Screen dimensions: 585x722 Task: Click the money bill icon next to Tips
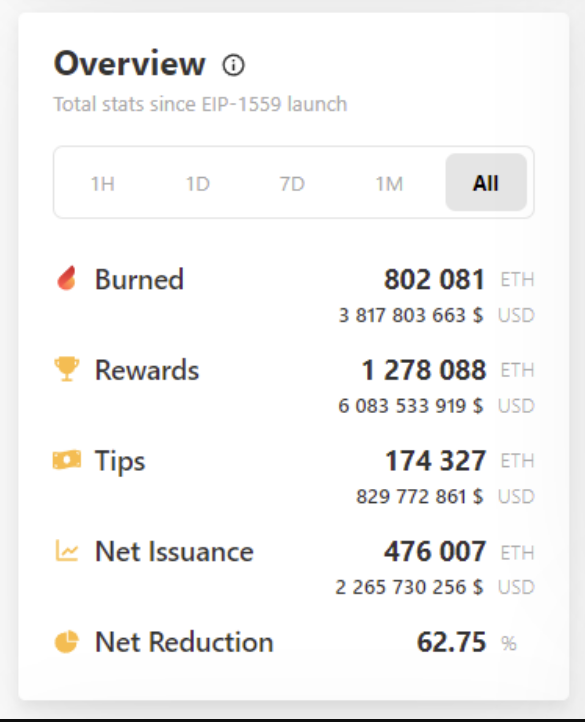[x=67, y=460]
